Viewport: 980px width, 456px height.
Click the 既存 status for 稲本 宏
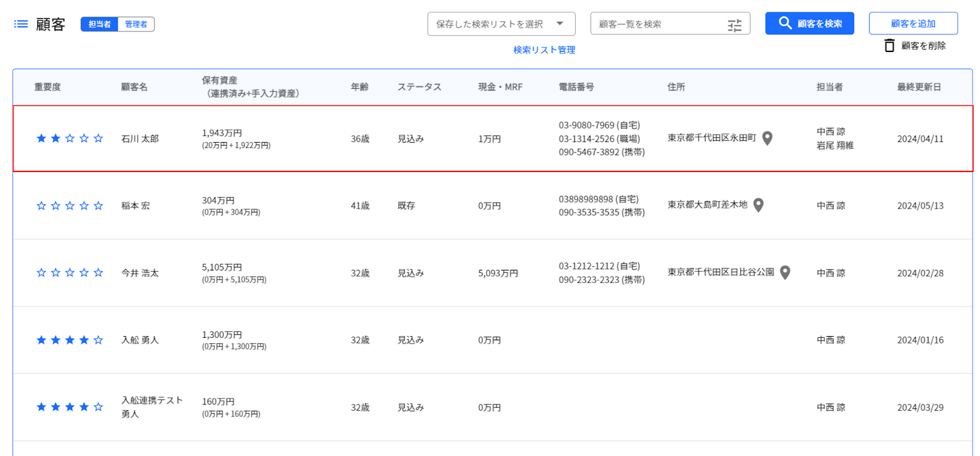click(406, 206)
